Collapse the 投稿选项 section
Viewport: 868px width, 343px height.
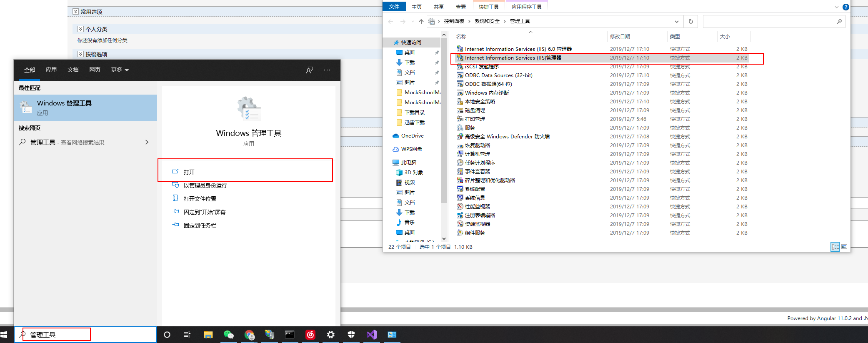click(x=80, y=54)
